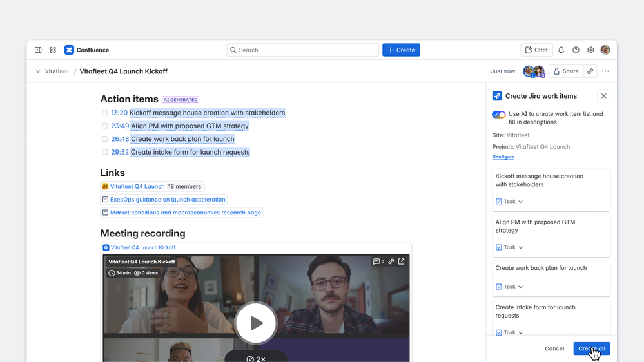Open the Chat panel

tap(536, 50)
